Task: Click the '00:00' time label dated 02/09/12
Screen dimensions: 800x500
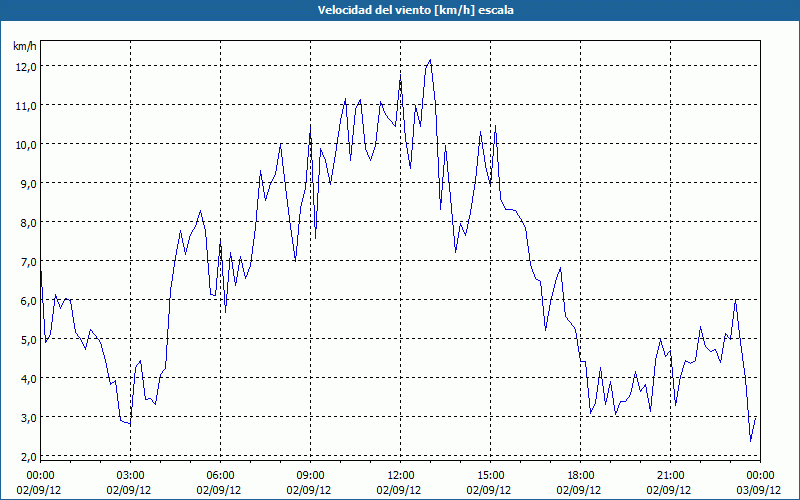Action: pos(40,476)
